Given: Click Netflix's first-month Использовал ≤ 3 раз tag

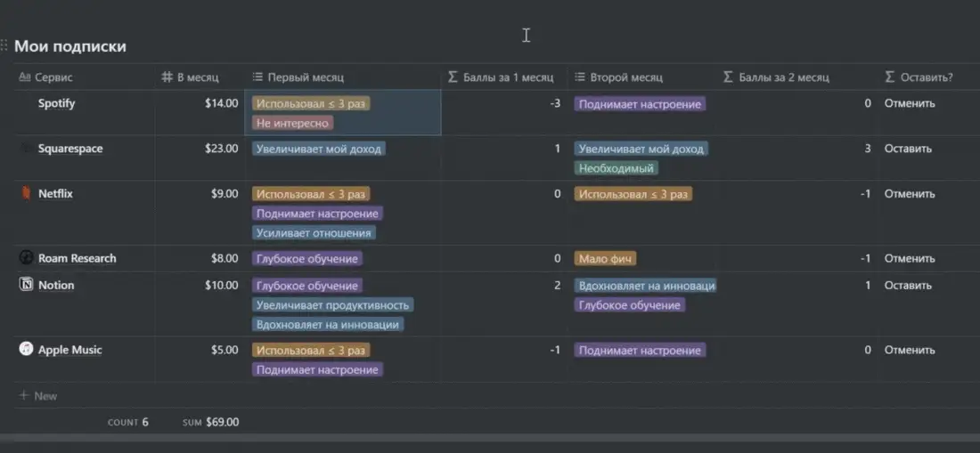Looking at the screenshot, I should pyautogui.click(x=311, y=194).
